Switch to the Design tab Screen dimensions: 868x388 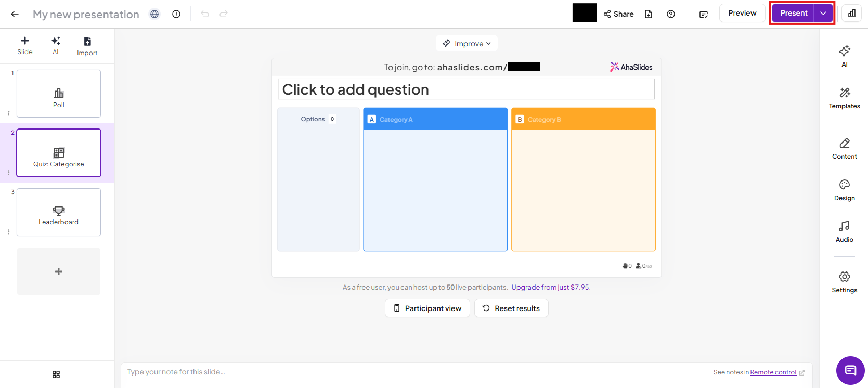coord(844,190)
